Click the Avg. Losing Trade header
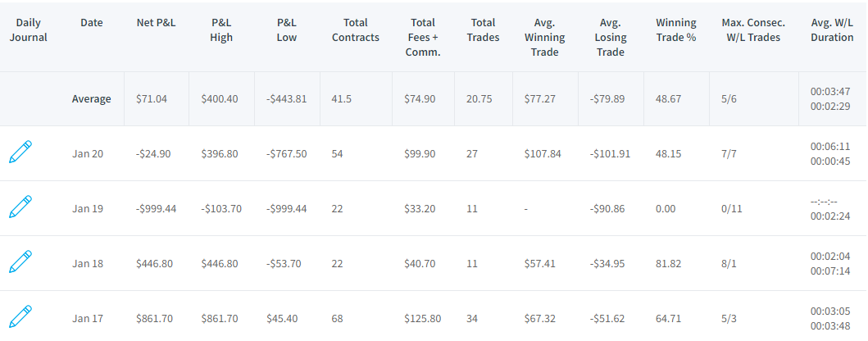The image size is (868, 341). coord(611,38)
